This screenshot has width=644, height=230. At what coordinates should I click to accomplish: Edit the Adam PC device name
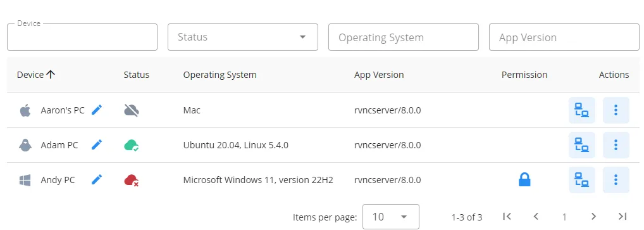pos(97,145)
